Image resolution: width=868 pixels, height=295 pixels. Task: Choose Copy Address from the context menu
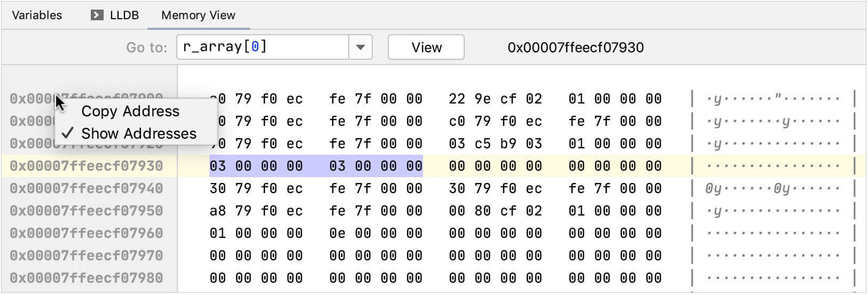[130, 111]
